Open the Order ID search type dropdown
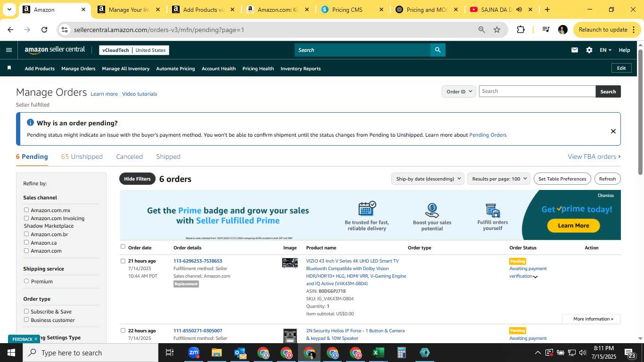Viewport: 644px width, 362px height. coord(459,91)
